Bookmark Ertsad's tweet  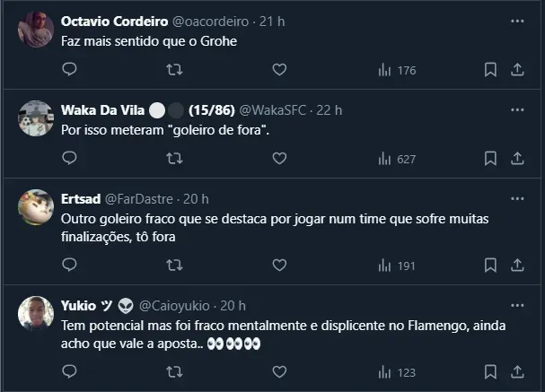tap(490, 265)
